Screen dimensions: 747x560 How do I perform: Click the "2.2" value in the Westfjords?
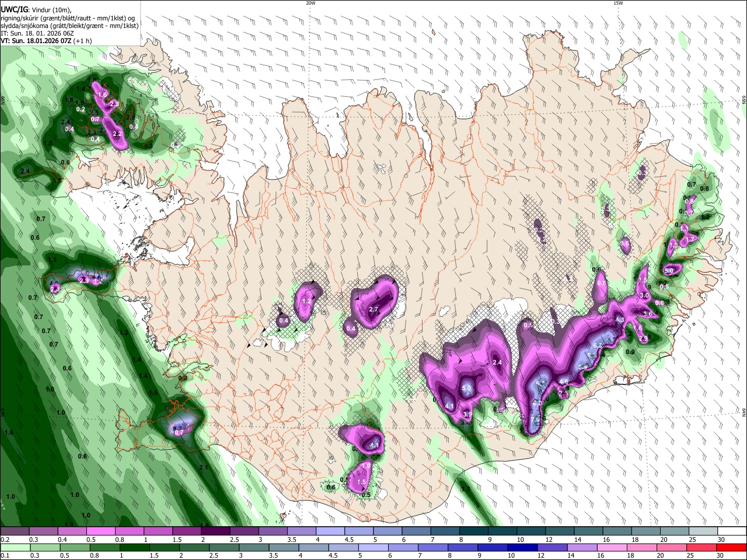[x=117, y=134]
